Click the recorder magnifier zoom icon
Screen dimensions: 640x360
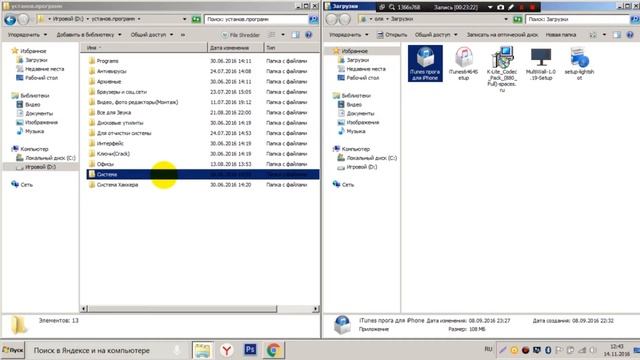[392, 7]
